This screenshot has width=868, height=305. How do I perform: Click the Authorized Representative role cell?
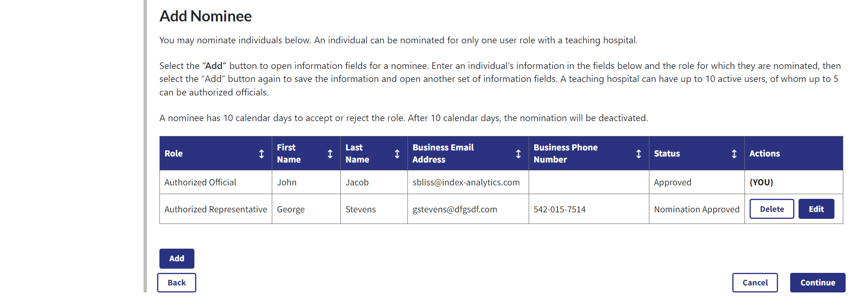coord(215,210)
